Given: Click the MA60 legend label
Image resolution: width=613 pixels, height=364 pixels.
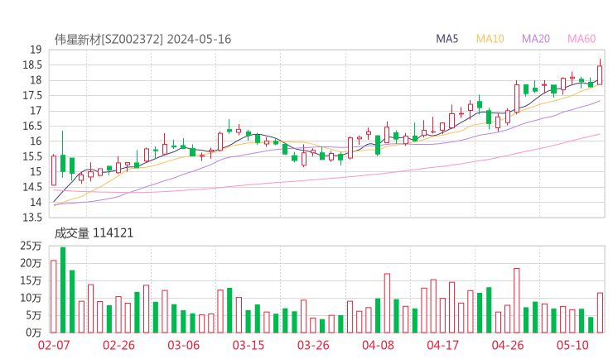Looking at the screenshot, I should pos(582,39).
